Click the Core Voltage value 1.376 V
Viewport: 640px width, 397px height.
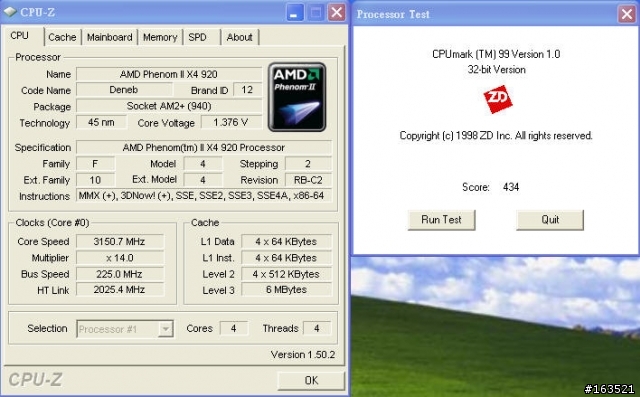point(231,122)
